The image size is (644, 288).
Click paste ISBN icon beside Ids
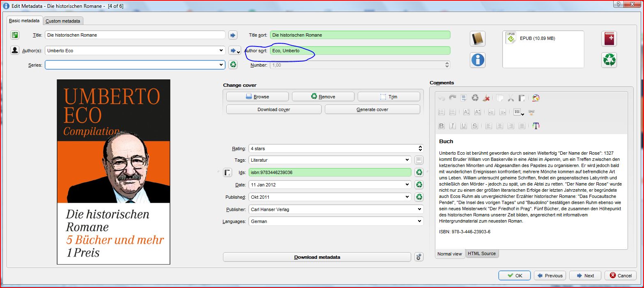[x=228, y=172]
